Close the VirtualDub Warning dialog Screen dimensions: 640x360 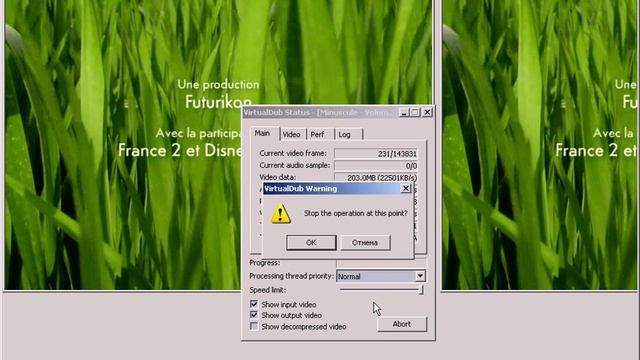coord(406,188)
